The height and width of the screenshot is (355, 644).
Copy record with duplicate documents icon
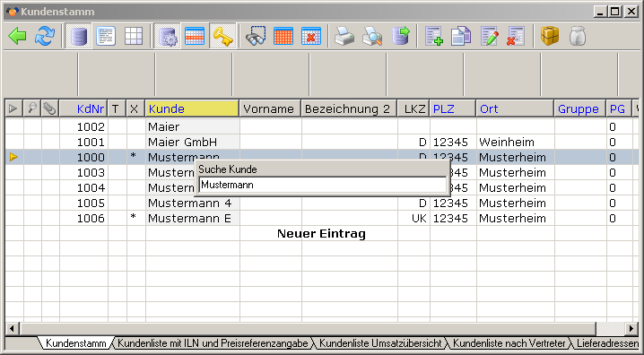(x=461, y=36)
